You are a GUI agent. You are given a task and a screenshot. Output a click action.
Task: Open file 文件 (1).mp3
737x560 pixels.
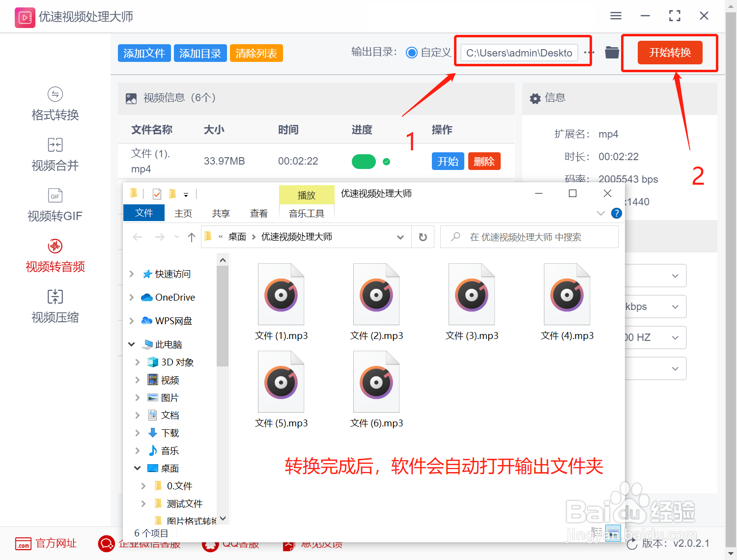pyautogui.click(x=281, y=302)
